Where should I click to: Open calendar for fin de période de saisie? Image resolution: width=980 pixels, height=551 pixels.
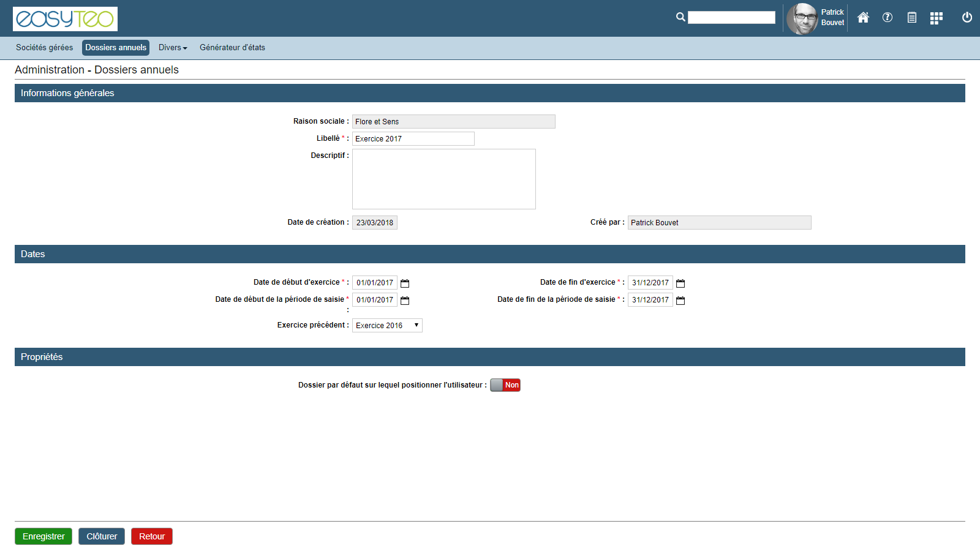pyautogui.click(x=680, y=301)
